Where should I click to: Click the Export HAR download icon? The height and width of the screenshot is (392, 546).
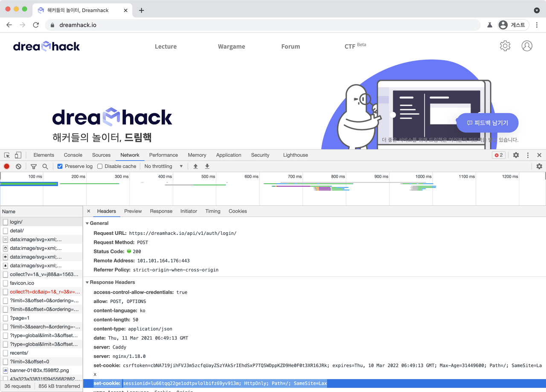[x=207, y=166]
